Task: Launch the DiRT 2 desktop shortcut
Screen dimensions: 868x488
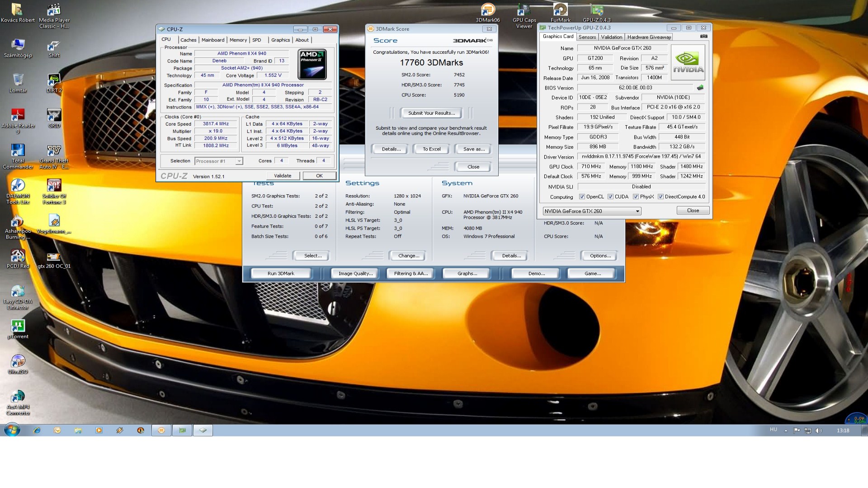Action: [54, 83]
